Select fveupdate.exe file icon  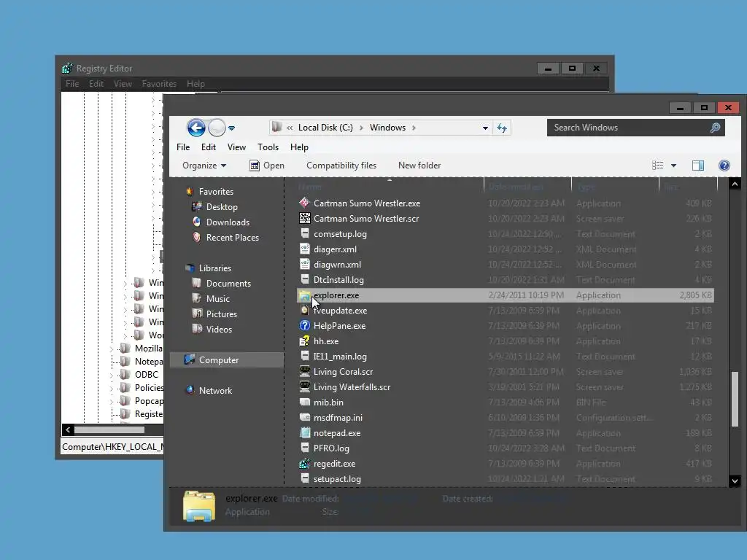(304, 310)
